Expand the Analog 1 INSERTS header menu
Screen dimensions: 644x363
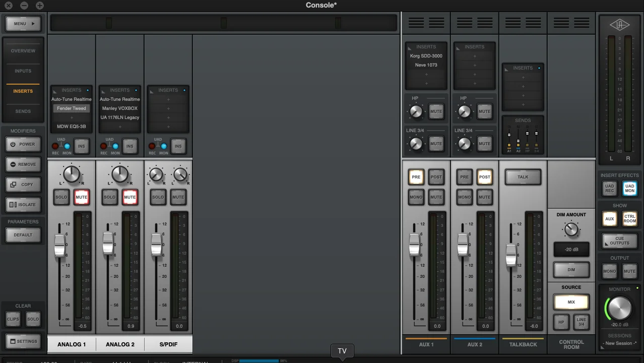[72, 90]
